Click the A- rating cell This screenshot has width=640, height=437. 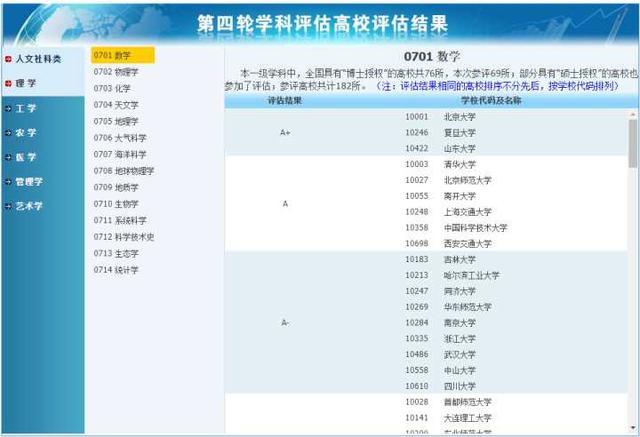click(285, 323)
